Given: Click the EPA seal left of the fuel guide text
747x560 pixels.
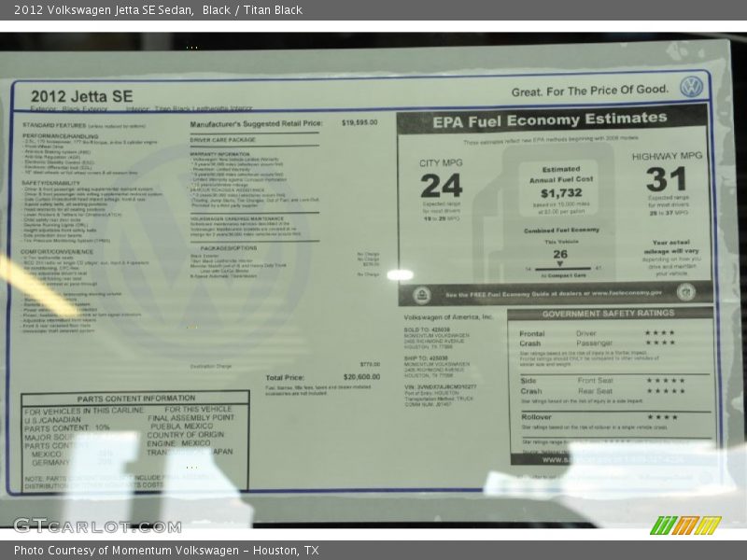Looking at the screenshot, I should [422, 295].
